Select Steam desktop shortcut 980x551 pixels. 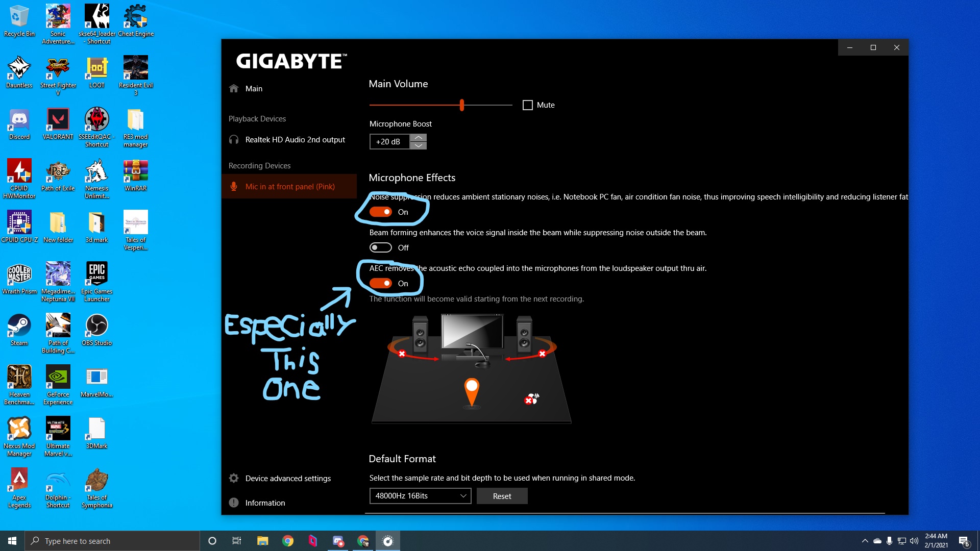pyautogui.click(x=19, y=330)
